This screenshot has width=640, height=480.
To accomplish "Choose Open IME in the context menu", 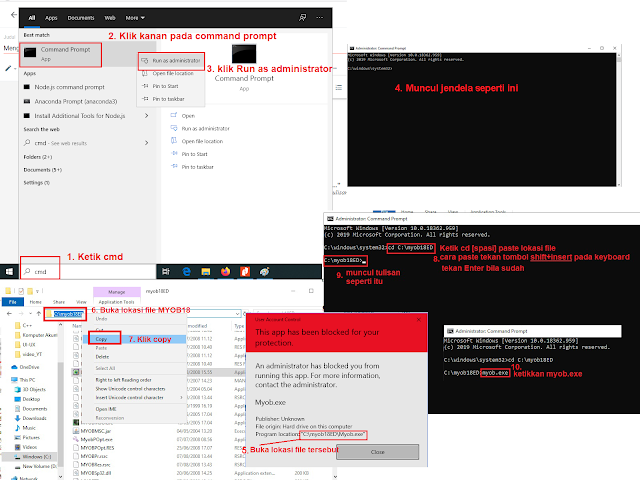I will tap(106, 409).
